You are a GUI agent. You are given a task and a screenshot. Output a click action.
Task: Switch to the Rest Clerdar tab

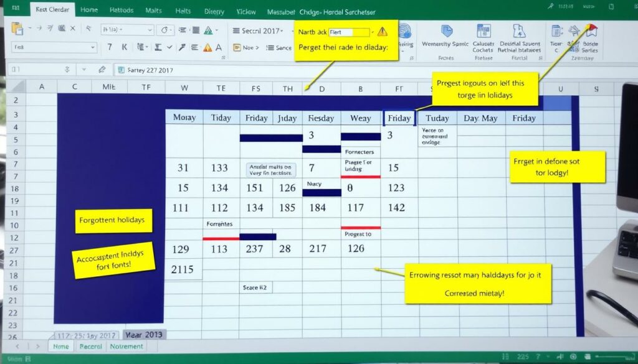(x=52, y=9)
